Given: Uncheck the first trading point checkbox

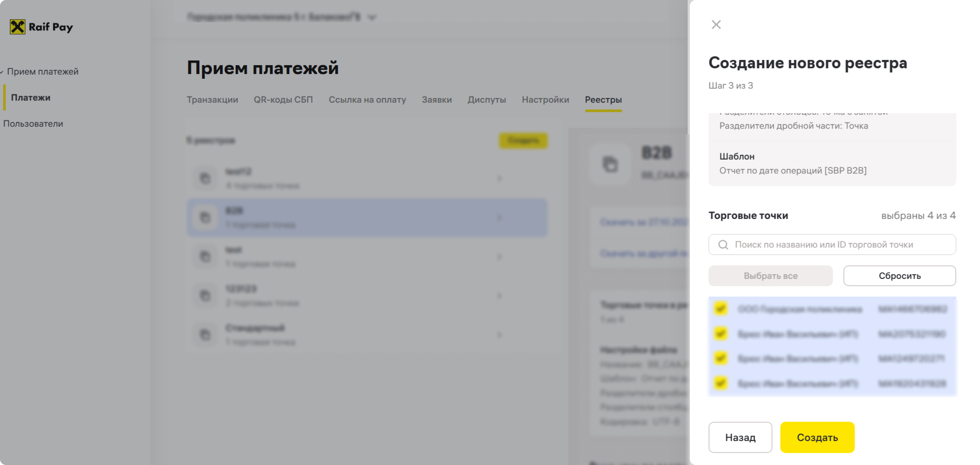Looking at the screenshot, I should [720, 308].
